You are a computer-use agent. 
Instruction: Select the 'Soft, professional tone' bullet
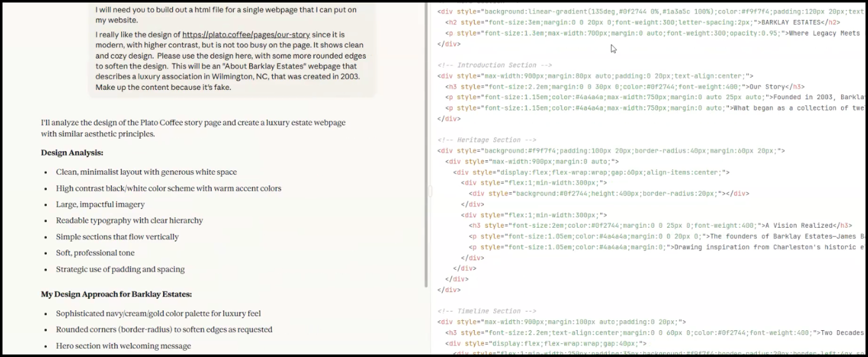coord(96,253)
